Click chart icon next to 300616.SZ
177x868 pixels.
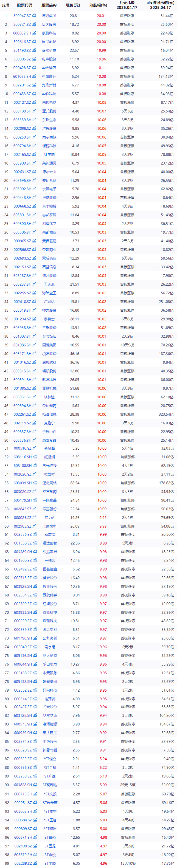click(x=34, y=42)
